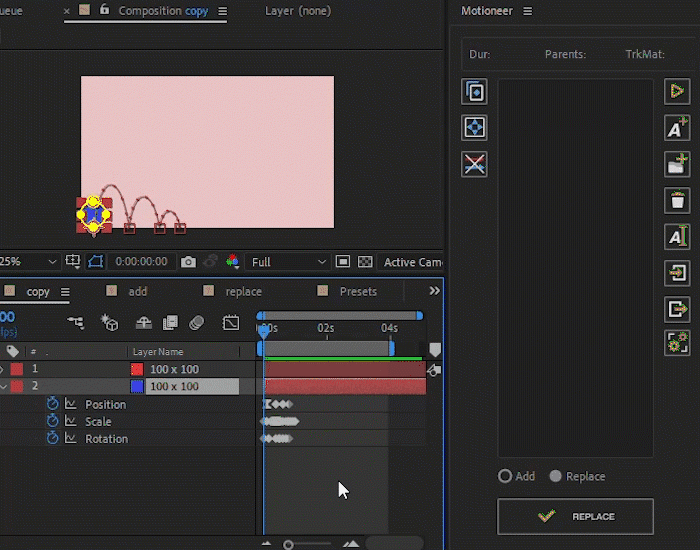This screenshot has height=550, width=700.
Task: Select the Replace radio button
Action: (556, 476)
